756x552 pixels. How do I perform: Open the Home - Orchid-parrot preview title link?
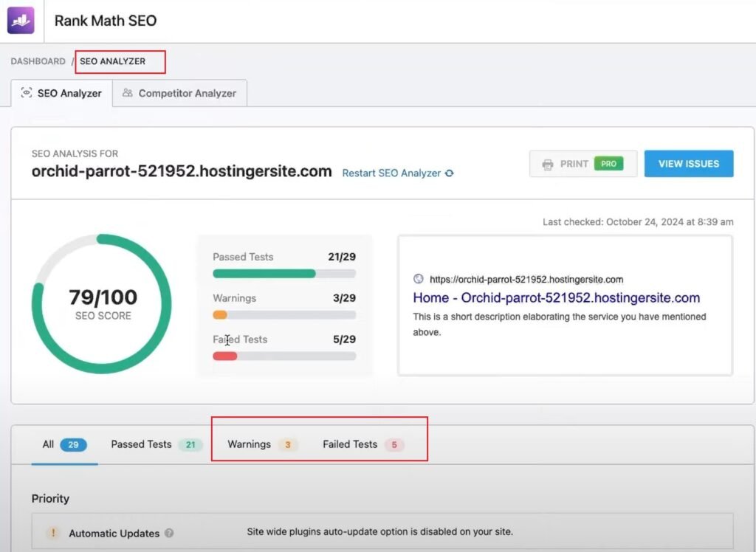pyautogui.click(x=557, y=298)
